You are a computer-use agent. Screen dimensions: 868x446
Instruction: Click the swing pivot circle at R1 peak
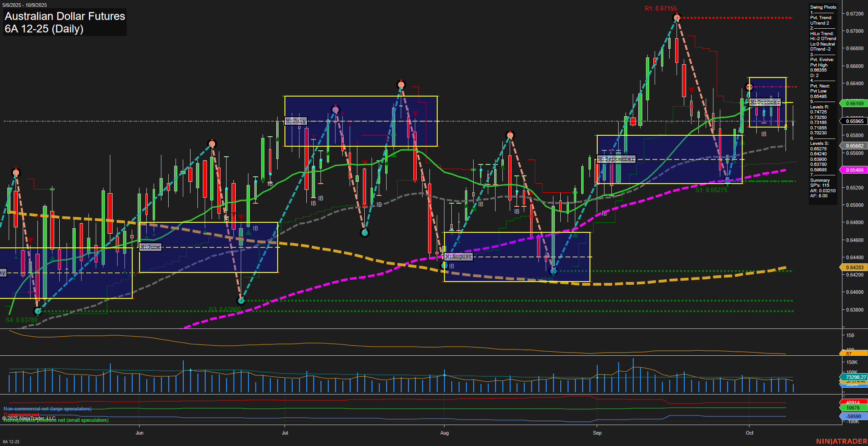point(677,16)
